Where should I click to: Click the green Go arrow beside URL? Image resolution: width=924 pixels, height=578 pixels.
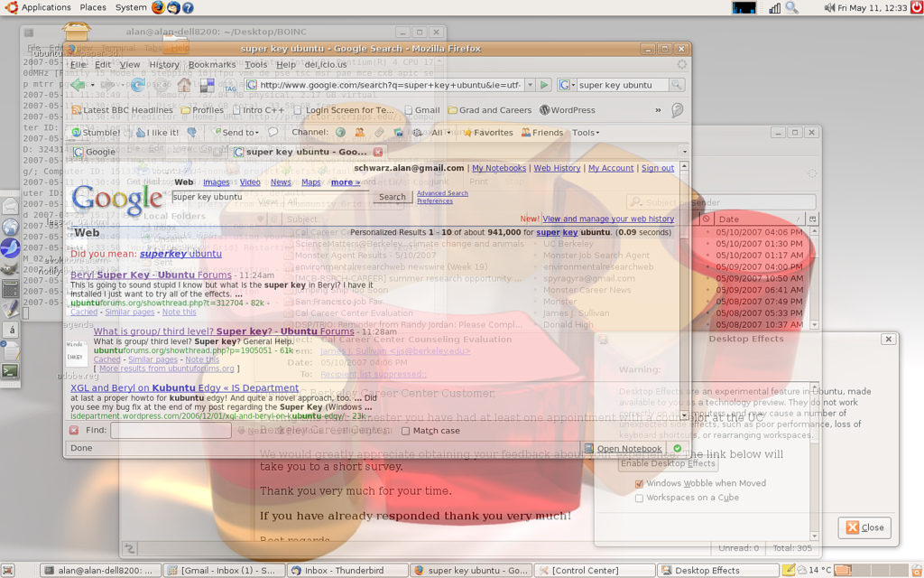(544, 85)
